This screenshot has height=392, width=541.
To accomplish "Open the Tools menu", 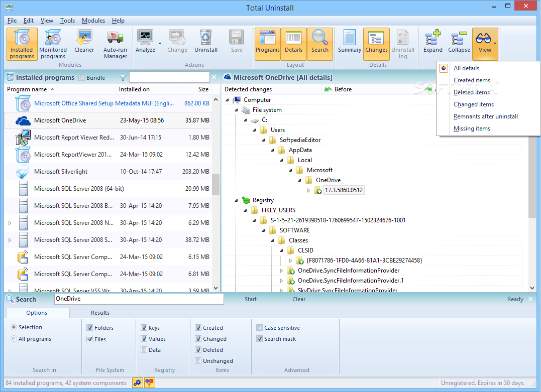I will coord(67,21).
